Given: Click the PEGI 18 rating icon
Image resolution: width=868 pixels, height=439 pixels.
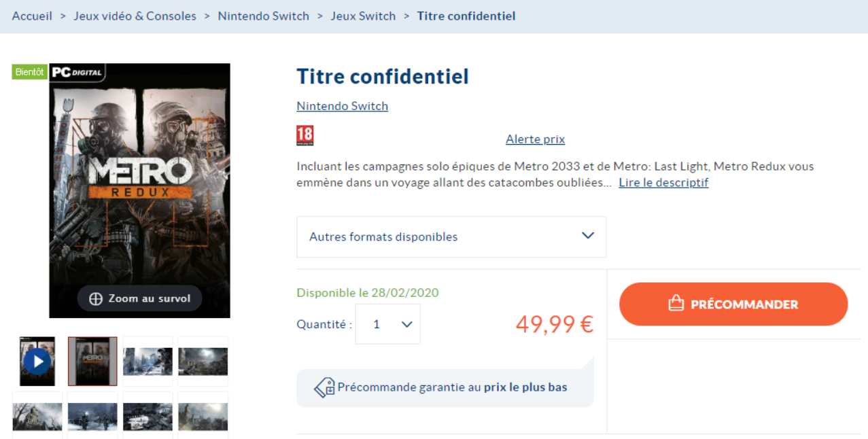Looking at the screenshot, I should (305, 136).
